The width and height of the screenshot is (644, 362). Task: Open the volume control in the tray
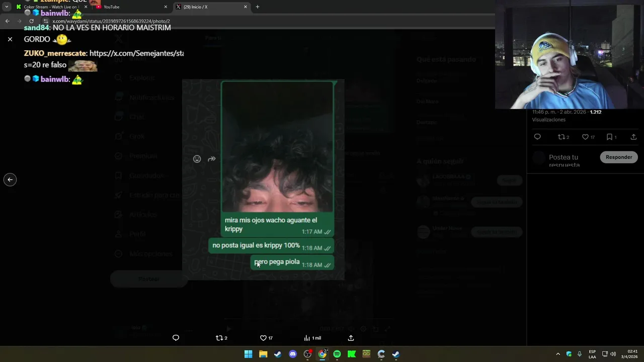tap(613, 354)
